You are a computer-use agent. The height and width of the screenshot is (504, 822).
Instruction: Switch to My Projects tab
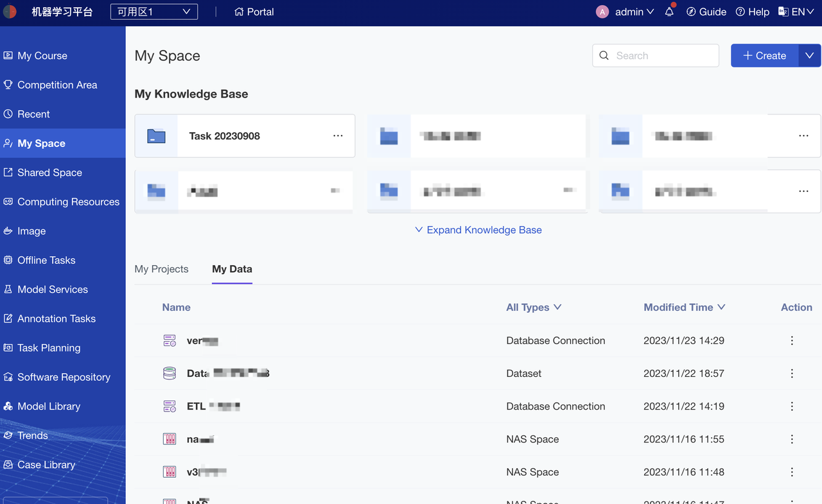coord(161,269)
